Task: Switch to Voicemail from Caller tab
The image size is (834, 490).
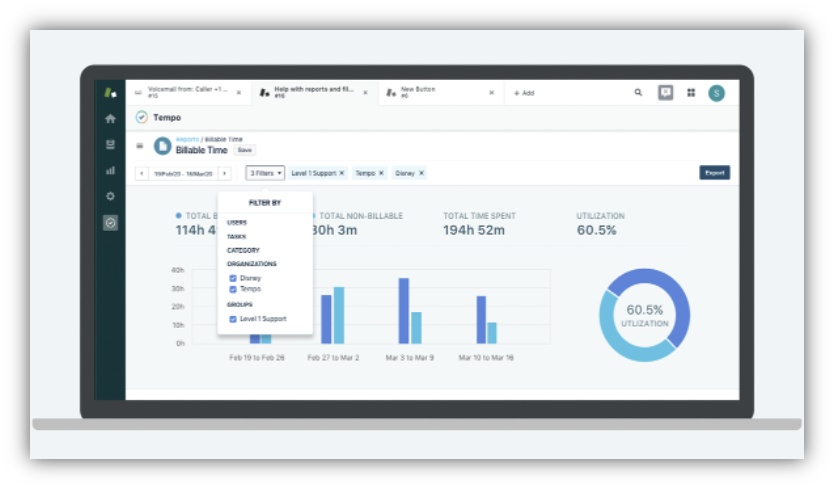Action: tap(187, 93)
